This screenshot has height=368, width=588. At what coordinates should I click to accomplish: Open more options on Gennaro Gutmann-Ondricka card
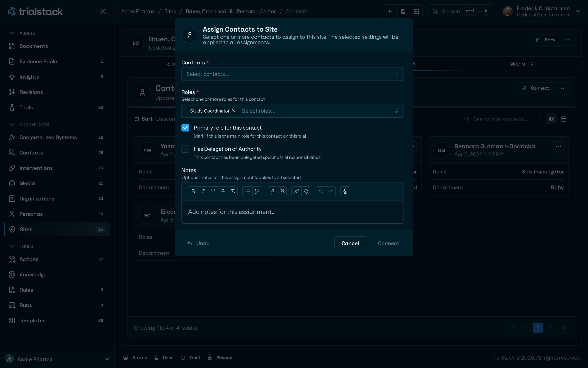click(558, 146)
